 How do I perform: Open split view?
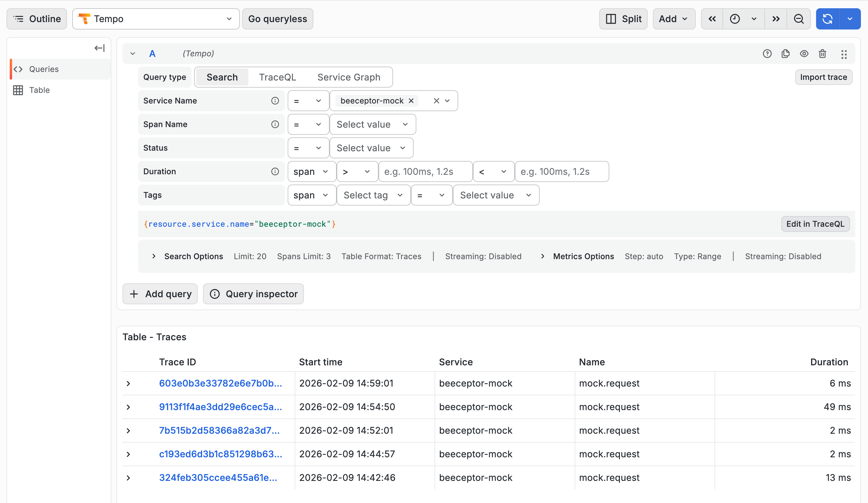(623, 19)
